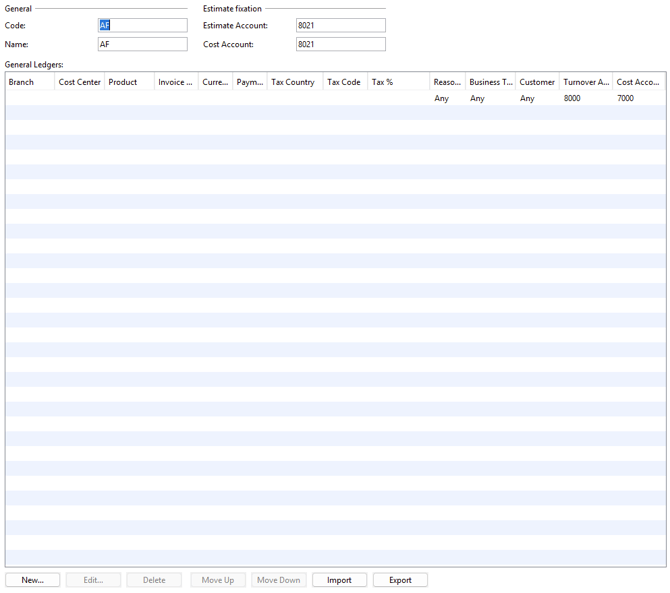Click the Customer column header
The image size is (670, 593).
(537, 82)
